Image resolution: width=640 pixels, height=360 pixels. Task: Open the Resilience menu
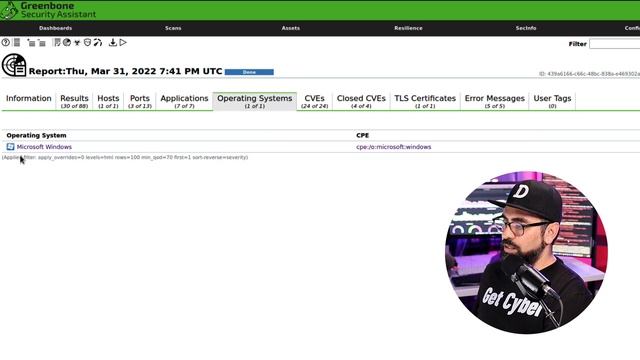(x=408, y=28)
